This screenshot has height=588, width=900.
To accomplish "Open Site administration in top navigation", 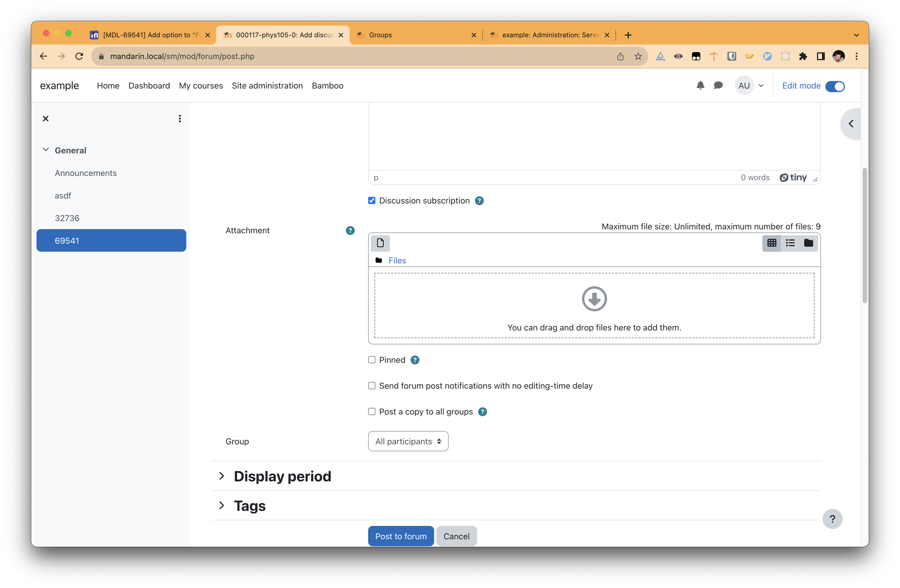I will tap(267, 85).
